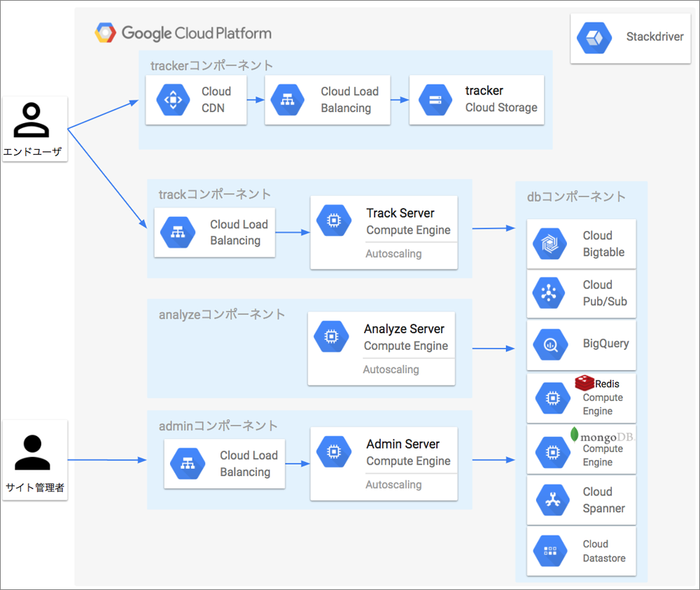Select the サイト管理者 solid person icon
Image resolution: width=700 pixels, height=590 pixels.
[32, 452]
